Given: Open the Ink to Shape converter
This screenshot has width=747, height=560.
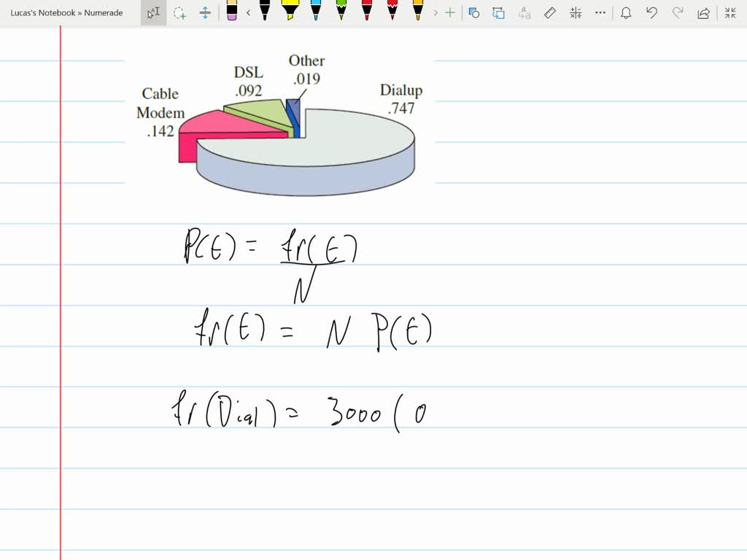Looking at the screenshot, I should tap(474, 12).
